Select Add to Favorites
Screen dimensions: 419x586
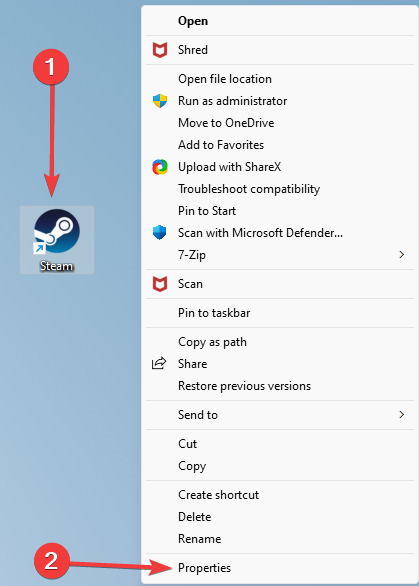point(280,145)
